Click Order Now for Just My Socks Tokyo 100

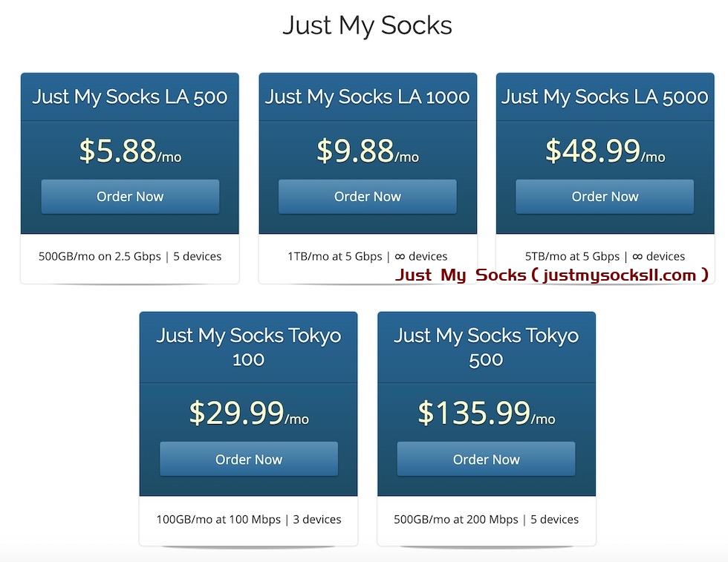point(248,459)
